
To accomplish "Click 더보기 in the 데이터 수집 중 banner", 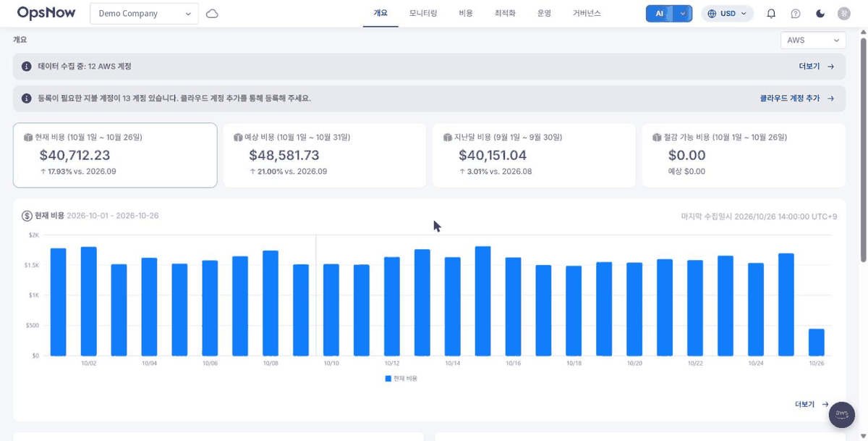I will 817,67.
